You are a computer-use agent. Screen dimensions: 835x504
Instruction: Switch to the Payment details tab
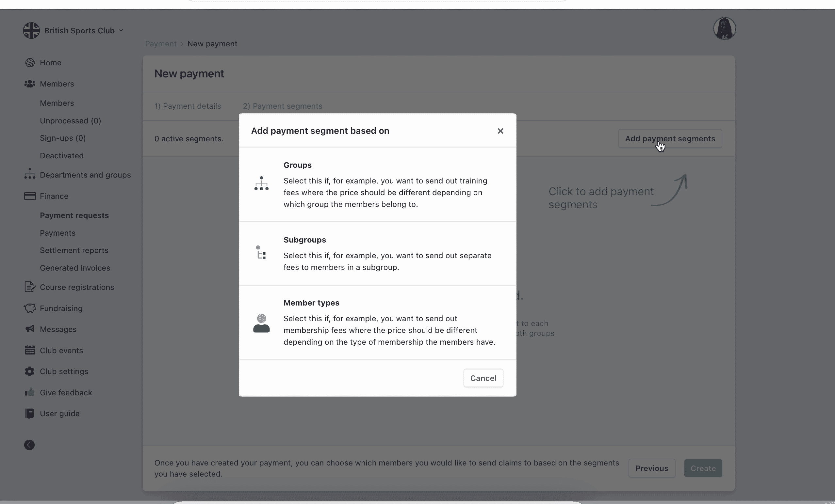pos(188,106)
